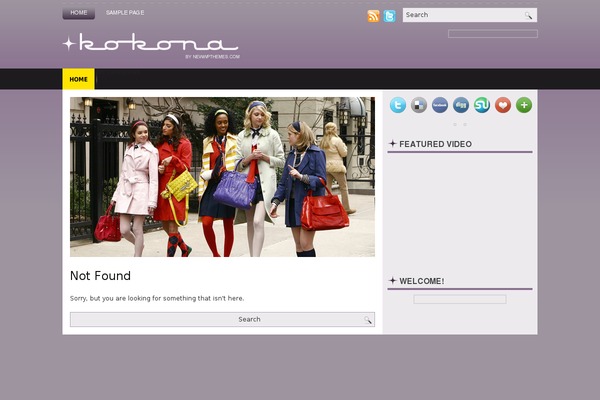The height and width of the screenshot is (400, 600).
Task: Click the magnifier icon in top search box
Action: pyautogui.click(x=528, y=15)
